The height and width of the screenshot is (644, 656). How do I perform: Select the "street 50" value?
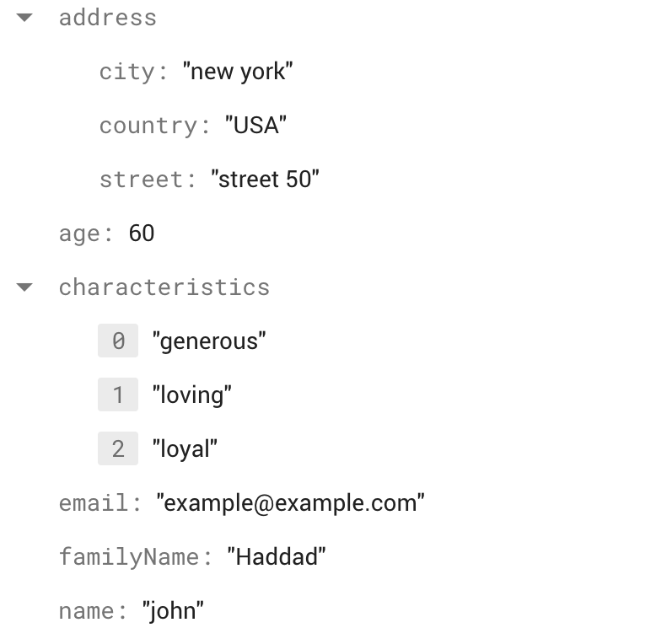pyautogui.click(x=265, y=180)
